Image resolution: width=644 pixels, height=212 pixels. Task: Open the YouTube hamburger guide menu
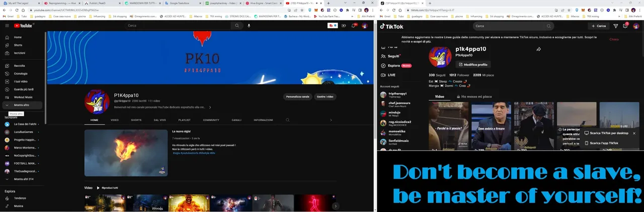click(7, 26)
